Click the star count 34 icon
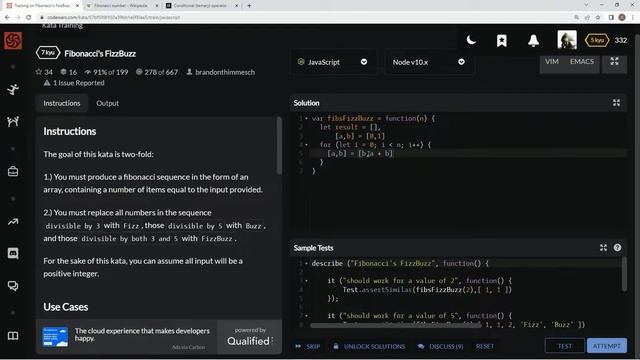The height and width of the screenshot is (360, 640). pyautogui.click(x=39, y=72)
